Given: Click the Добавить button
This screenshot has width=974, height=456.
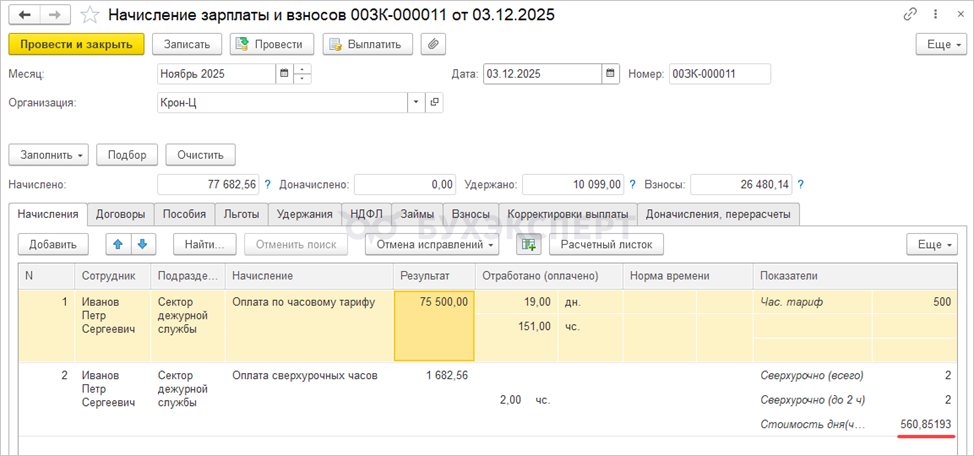Looking at the screenshot, I should pos(53,244).
